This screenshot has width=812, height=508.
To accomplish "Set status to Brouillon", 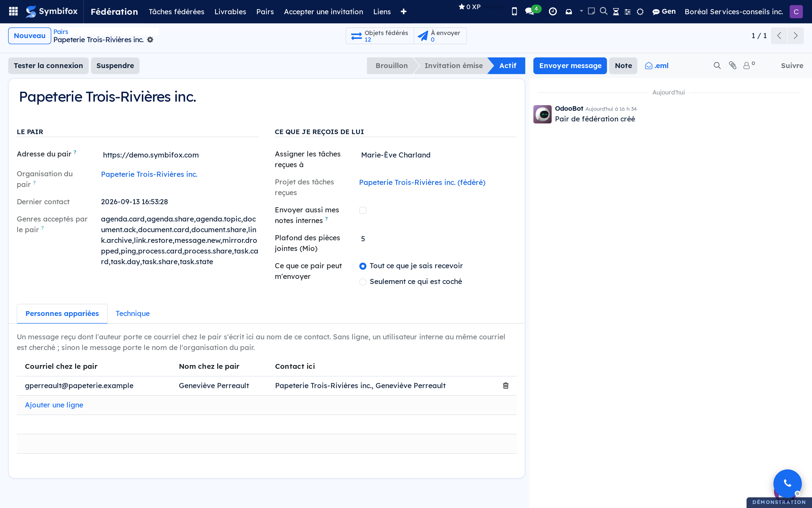I will 391,66.
